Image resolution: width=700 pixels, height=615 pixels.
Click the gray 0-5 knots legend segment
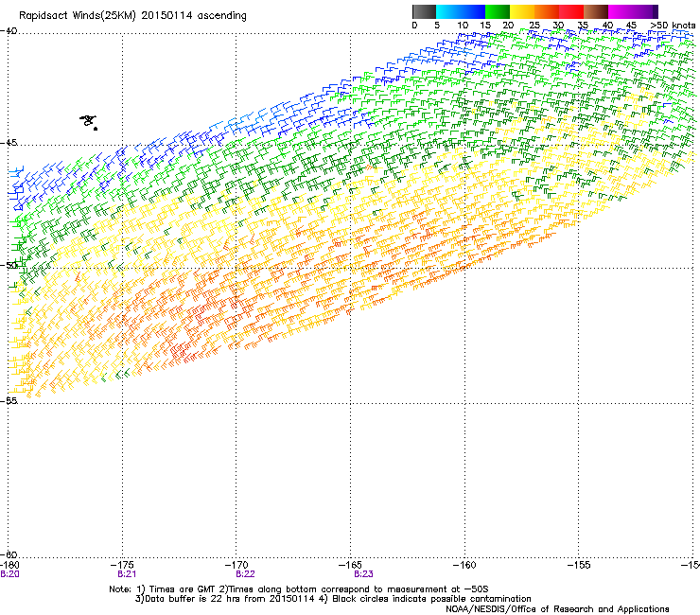pyautogui.click(x=424, y=11)
